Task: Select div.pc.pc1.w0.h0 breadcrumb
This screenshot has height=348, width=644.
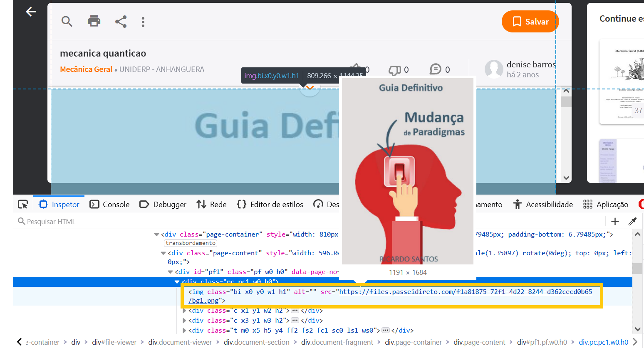Action: (x=603, y=342)
